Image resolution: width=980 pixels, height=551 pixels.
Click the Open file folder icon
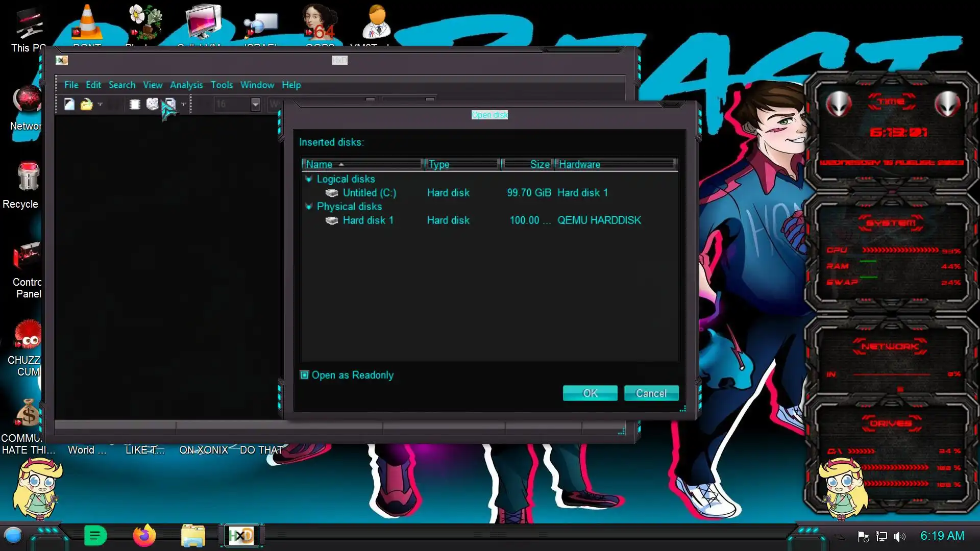point(86,104)
